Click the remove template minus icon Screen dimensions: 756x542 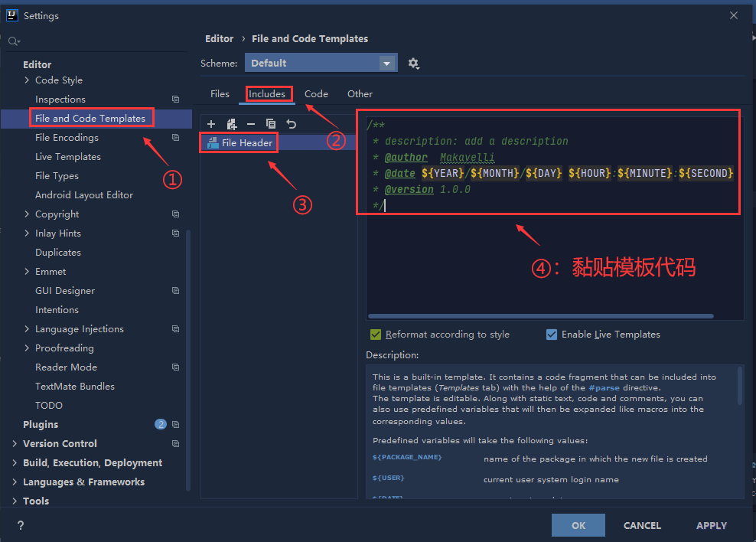pyautogui.click(x=251, y=125)
